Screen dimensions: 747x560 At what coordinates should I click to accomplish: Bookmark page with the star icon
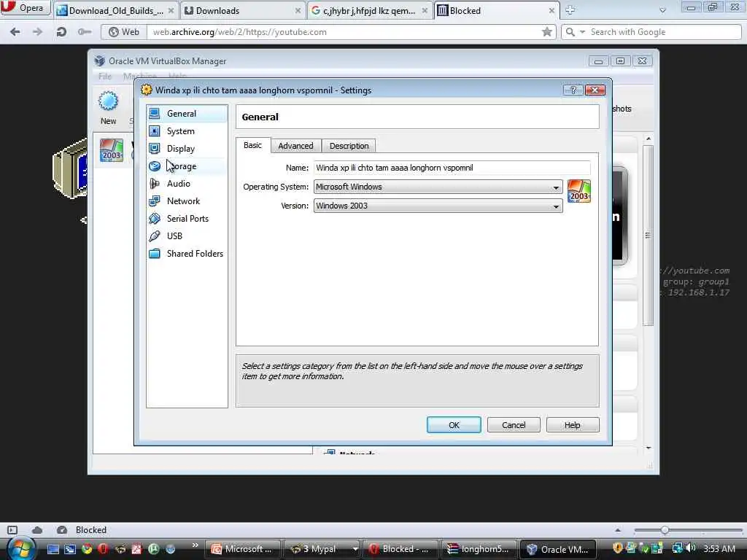point(547,32)
